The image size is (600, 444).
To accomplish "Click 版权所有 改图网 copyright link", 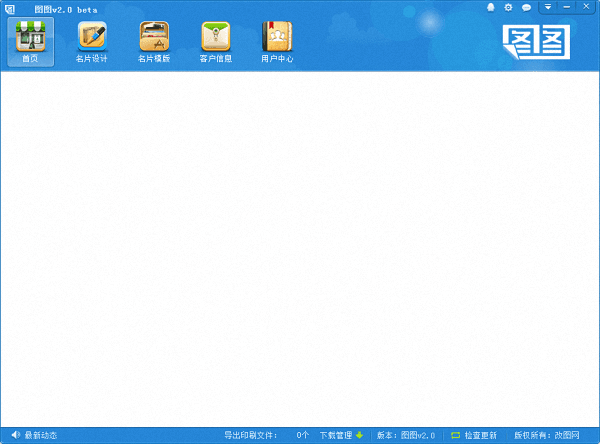I will pos(546,435).
